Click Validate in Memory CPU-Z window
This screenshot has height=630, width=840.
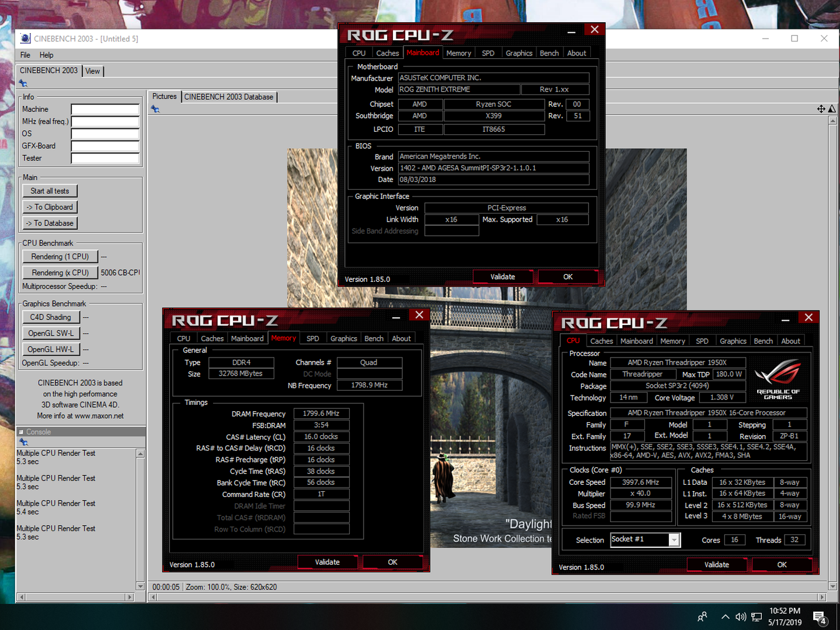tap(327, 562)
